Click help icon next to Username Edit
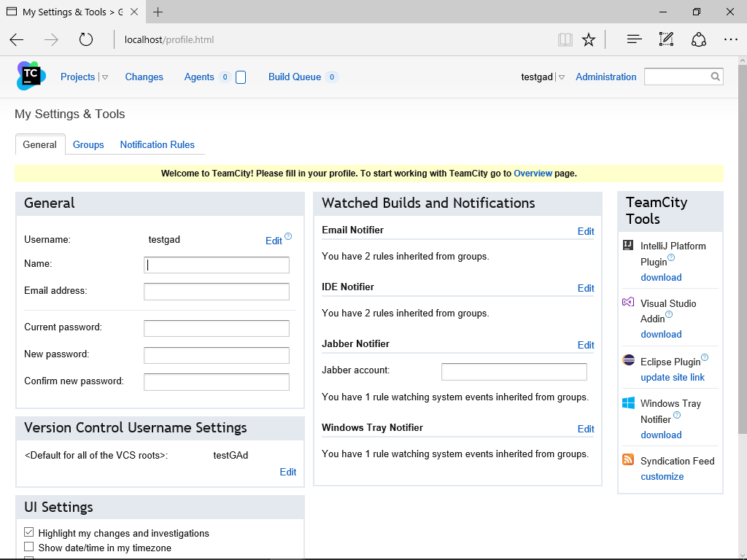The height and width of the screenshot is (560, 747). coord(288,236)
